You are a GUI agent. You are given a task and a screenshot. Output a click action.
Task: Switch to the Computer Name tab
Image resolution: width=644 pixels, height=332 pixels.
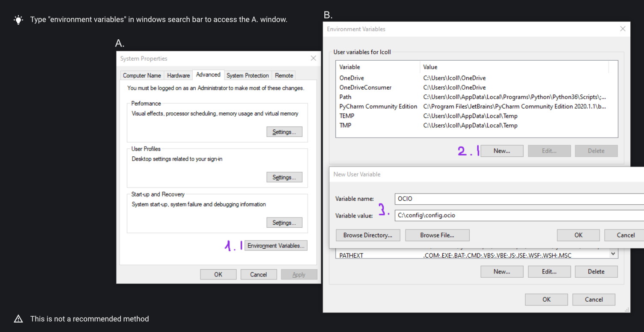[142, 75]
